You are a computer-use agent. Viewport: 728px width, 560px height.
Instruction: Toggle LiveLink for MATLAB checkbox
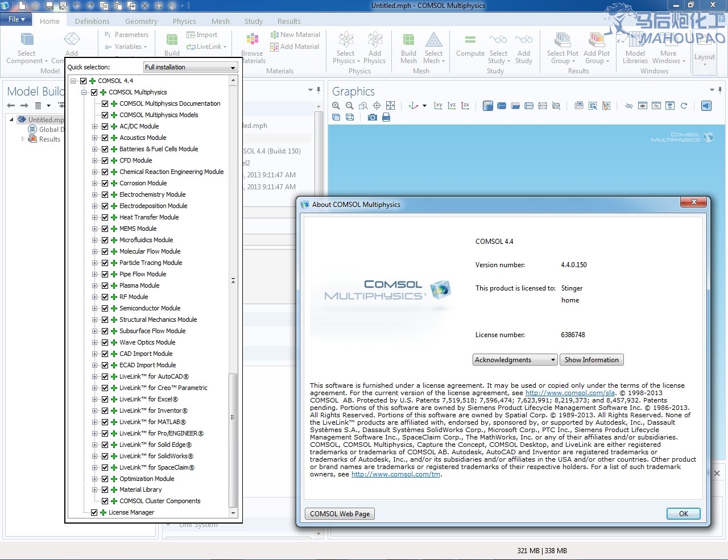(105, 422)
